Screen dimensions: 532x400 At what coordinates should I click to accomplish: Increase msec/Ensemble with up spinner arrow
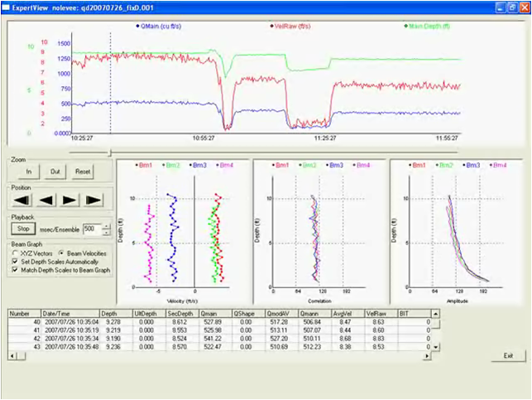pos(105,225)
